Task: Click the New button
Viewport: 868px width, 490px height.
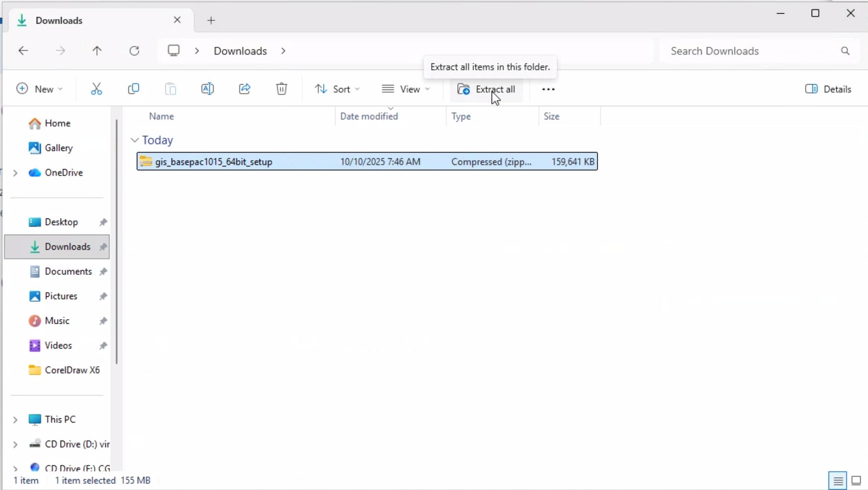Action: (39, 89)
